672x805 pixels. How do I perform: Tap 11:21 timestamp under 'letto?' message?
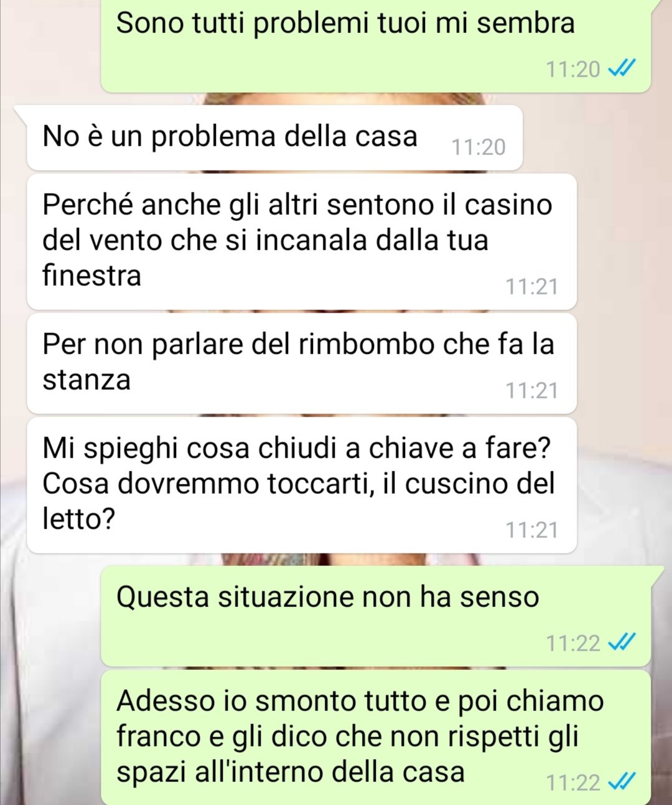(532, 530)
